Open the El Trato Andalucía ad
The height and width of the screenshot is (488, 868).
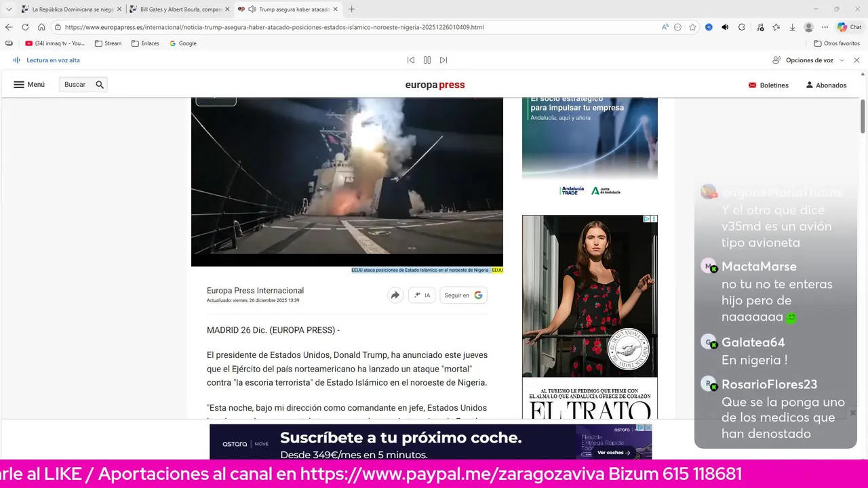pos(590,317)
